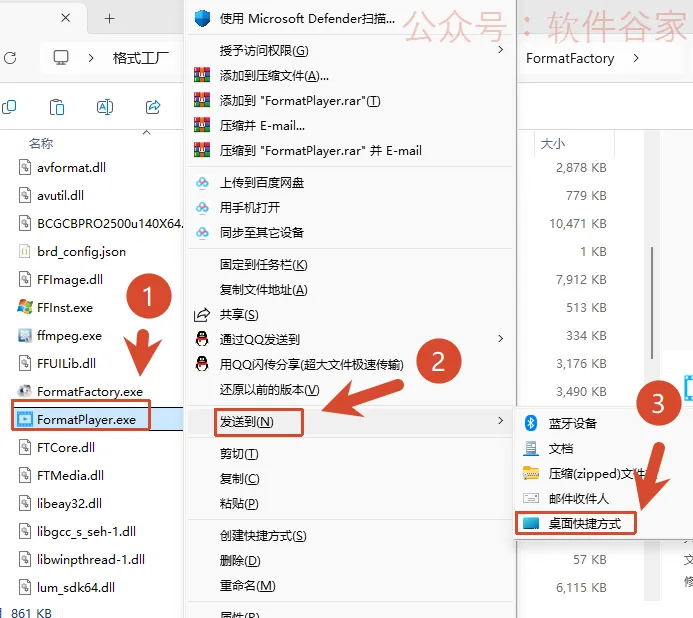The image size is (693, 618).
Task: Choose 还原以前的版本(V) menu item
Action: click(350, 389)
